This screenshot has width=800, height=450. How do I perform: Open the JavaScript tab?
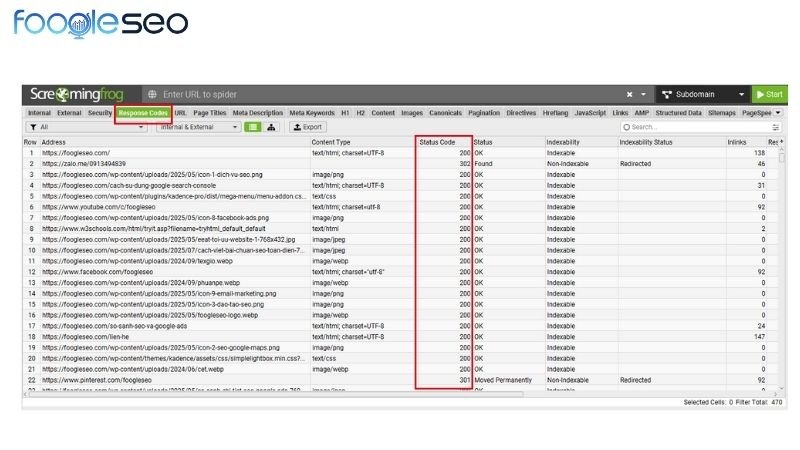pos(590,113)
